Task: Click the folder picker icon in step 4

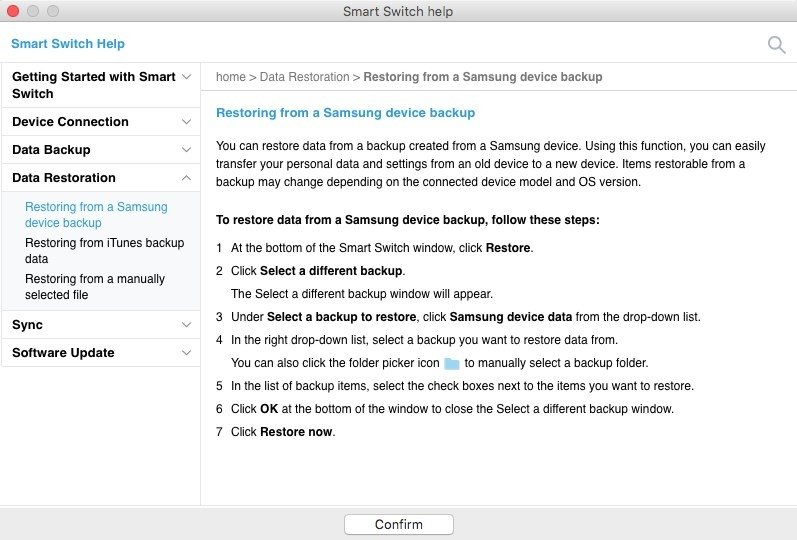Action: tap(451, 364)
